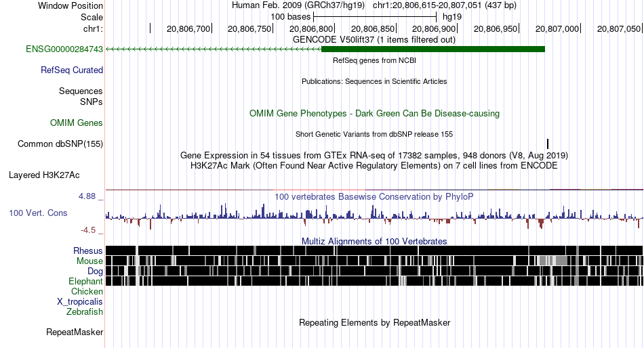Click Publications: Sequences in Scientific Articles title
This screenshot has height=348, width=644.
374,81
